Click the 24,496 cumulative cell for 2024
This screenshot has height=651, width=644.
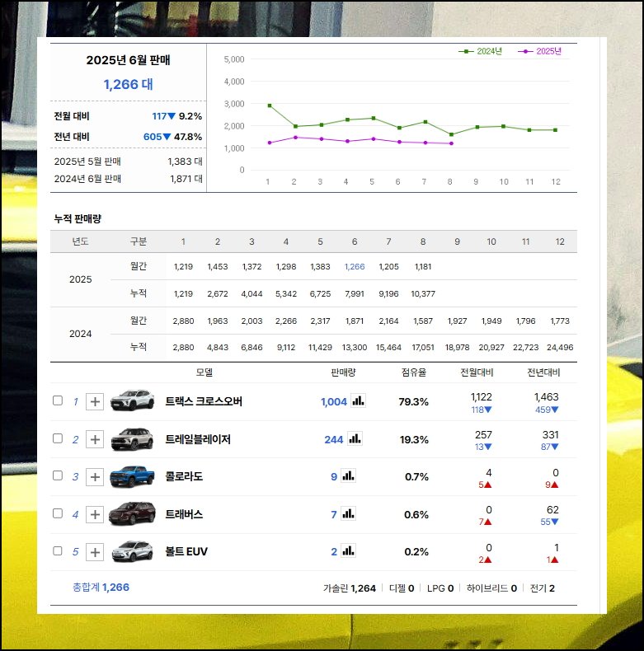(x=560, y=348)
